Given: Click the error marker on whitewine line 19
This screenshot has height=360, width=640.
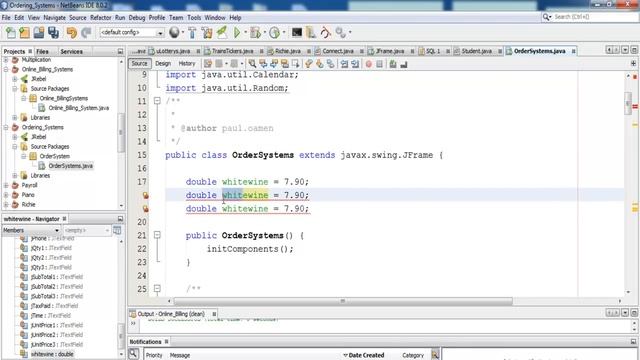Looking at the screenshot, I should [145, 209].
